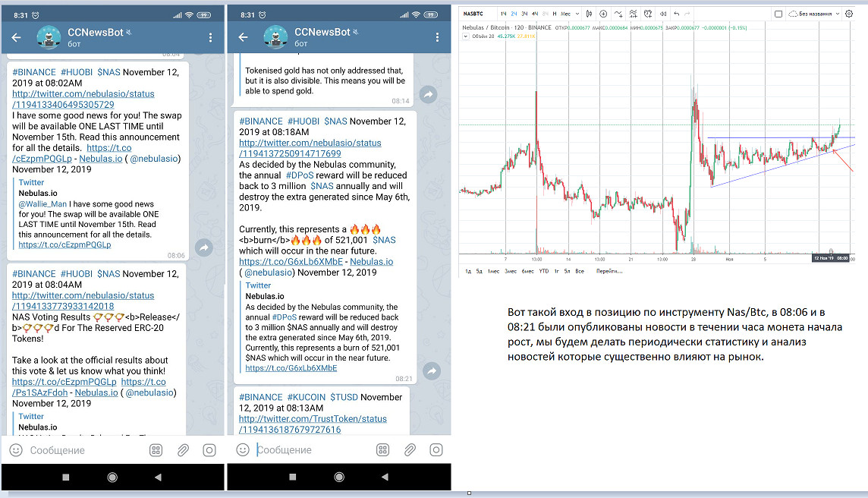Open three-dot menu in left CCNewsBot chat
The width and height of the screenshot is (868, 498).
tap(210, 37)
